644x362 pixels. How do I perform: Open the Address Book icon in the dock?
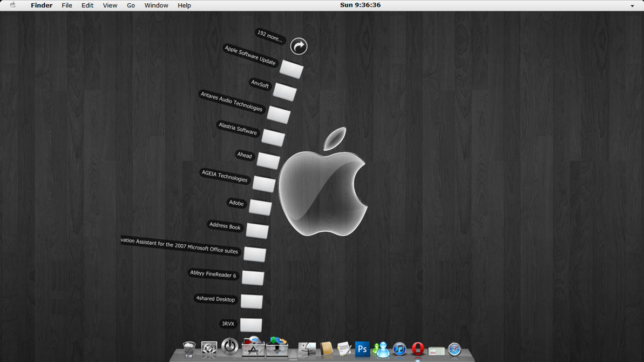pos(325,350)
